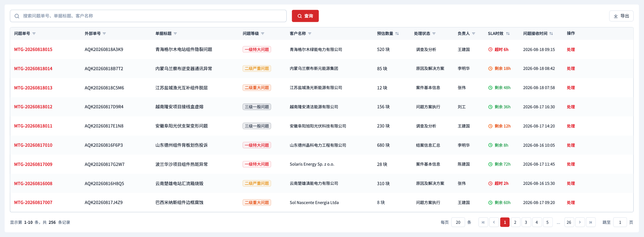This screenshot has height=237, width=644.
Task: Open ticket MTG-20260817009
Action: (33, 164)
